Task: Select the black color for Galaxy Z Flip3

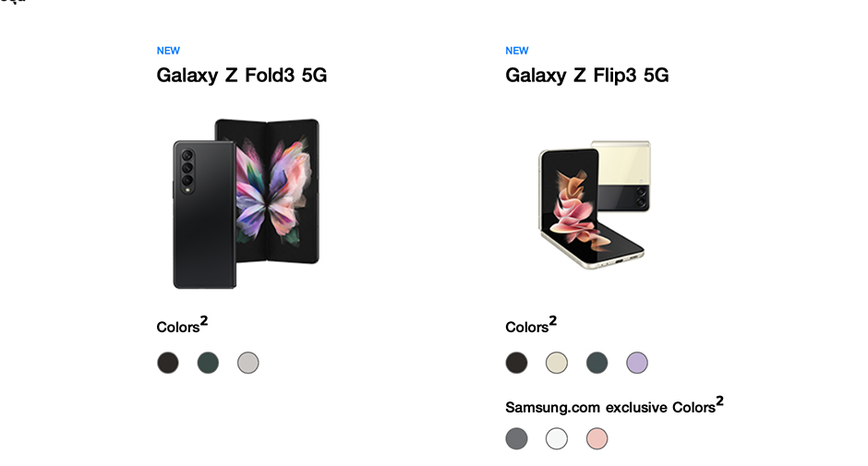Action: pos(516,363)
